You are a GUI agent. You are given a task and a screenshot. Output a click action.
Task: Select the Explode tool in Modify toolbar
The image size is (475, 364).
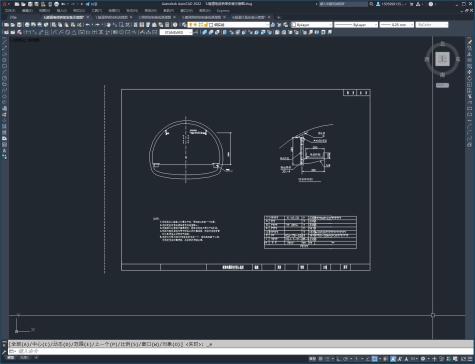pos(469,145)
